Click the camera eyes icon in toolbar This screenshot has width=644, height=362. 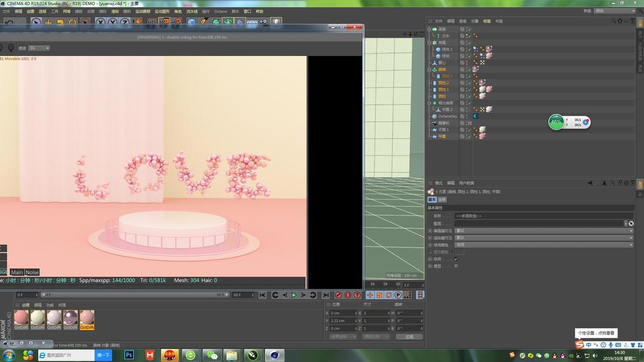(x=263, y=22)
